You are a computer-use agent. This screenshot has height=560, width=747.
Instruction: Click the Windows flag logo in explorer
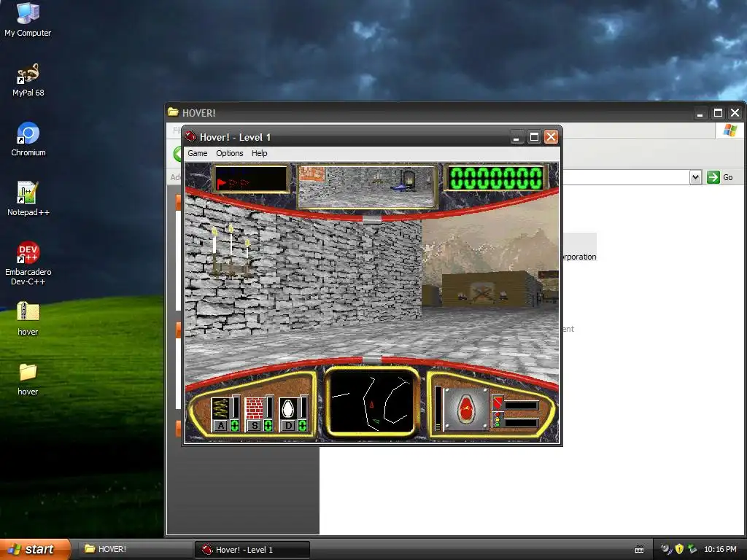pyautogui.click(x=729, y=130)
